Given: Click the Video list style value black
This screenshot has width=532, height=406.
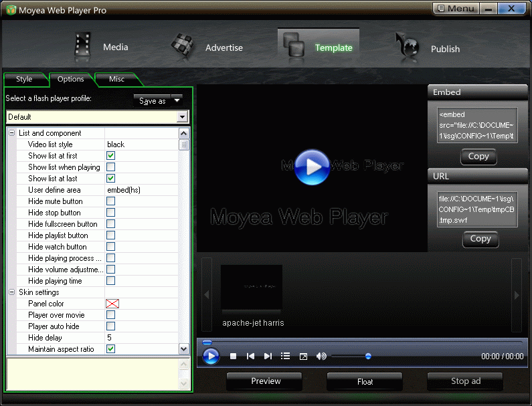Looking at the screenshot, I should (116, 144).
